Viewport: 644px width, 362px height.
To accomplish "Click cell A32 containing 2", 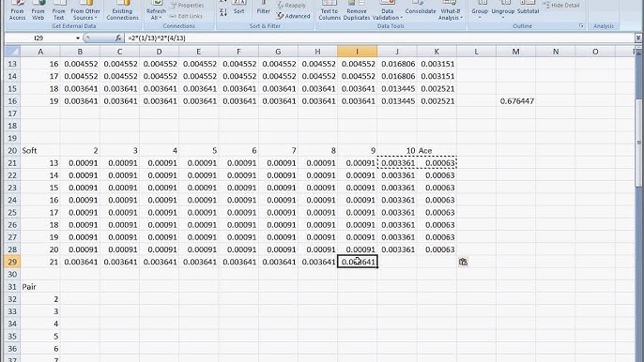I will click(x=40, y=299).
